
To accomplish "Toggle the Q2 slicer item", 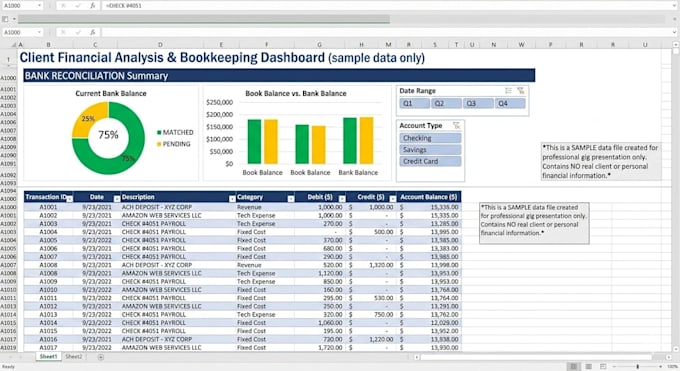I will click(446, 103).
